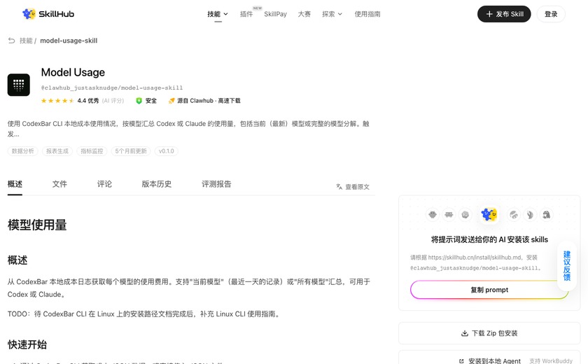Click the 快速开始 heading
This screenshot has width=588, height=364.
click(x=27, y=344)
